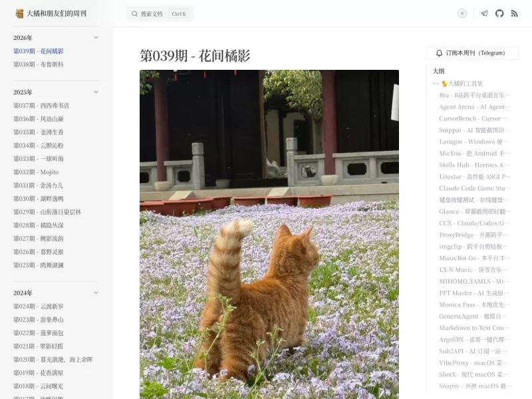Jump to Snippai outline entry

click(x=474, y=130)
